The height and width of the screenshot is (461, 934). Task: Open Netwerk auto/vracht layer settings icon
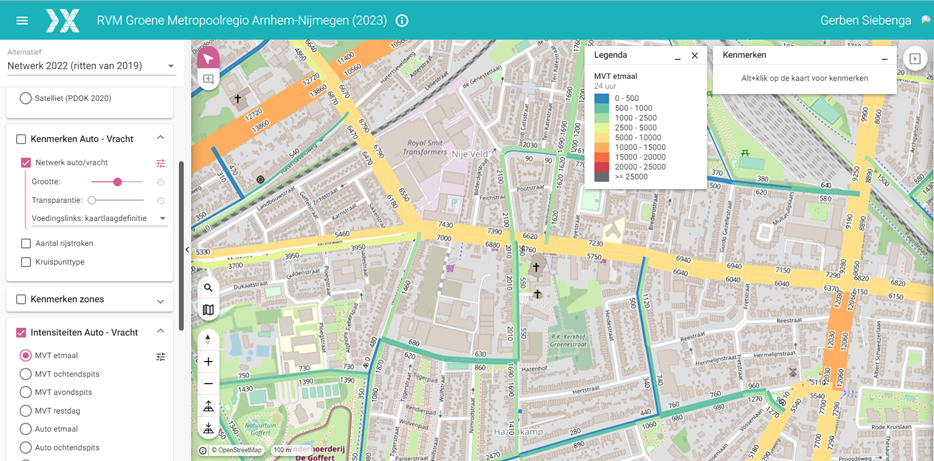pyautogui.click(x=160, y=163)
